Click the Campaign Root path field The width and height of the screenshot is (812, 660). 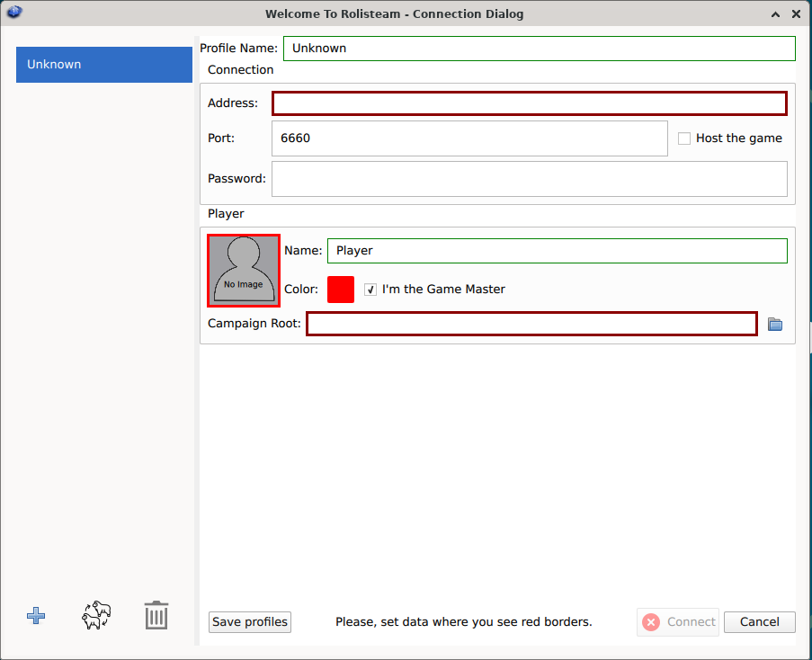[531, 324]
